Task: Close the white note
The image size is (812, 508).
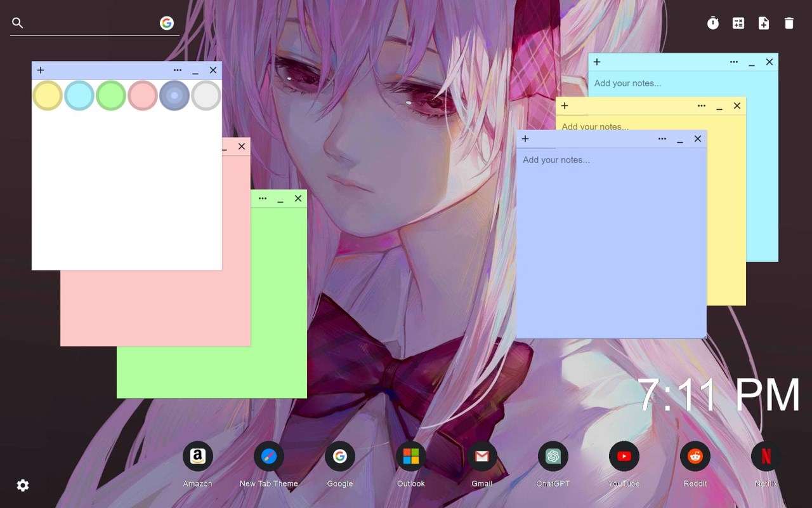Action: (x=213, y=70)
